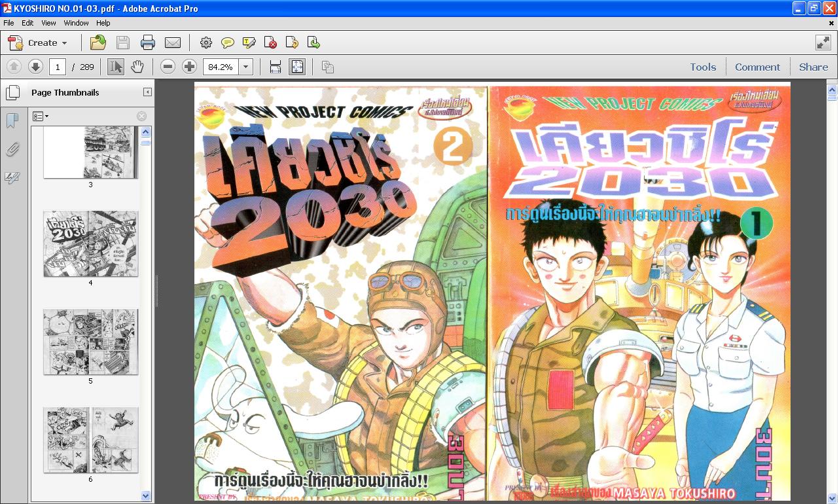Print the file using printer icon
The height and width of the screenshot is (504, 839).
point(148,43)
